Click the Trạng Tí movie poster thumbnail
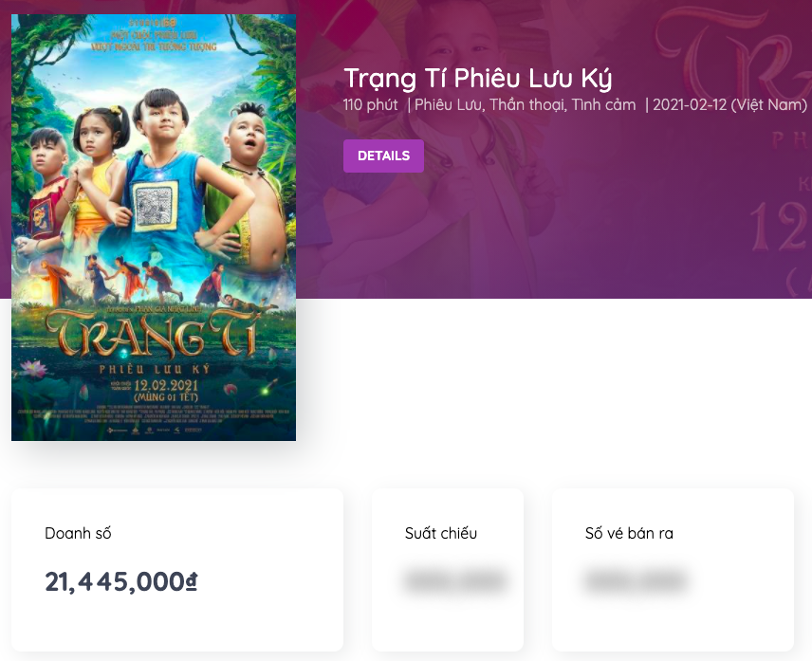Viewport: 812px width, 661px height. point(154,228)
